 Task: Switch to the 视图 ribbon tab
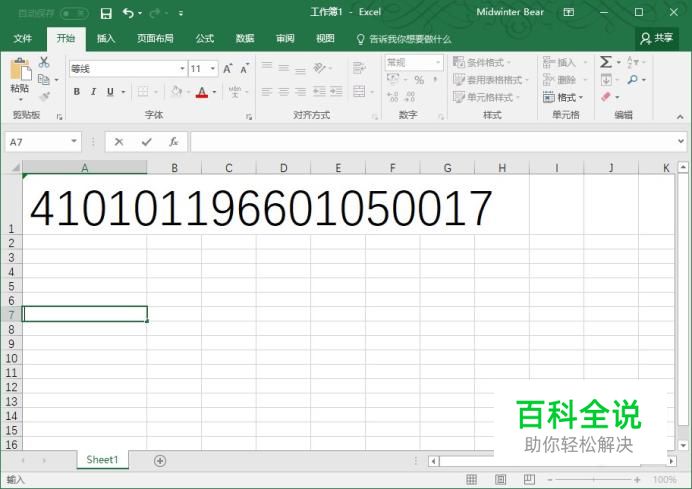pos(325,39)
